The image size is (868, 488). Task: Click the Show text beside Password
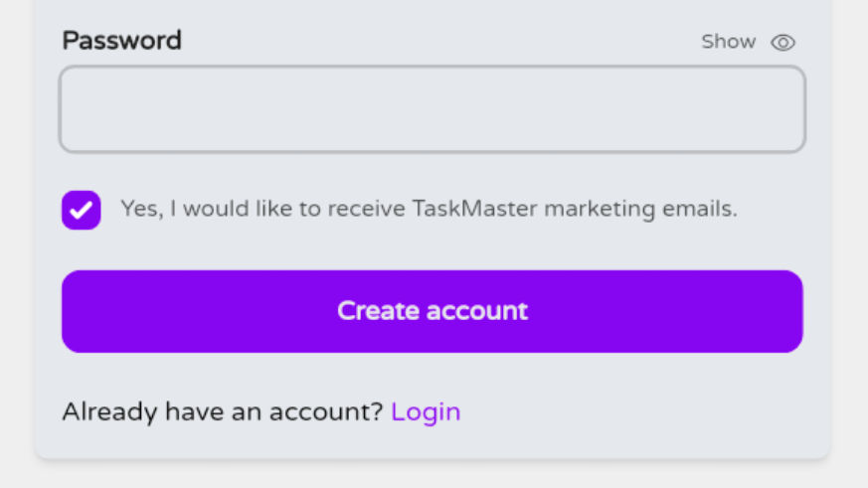pyautogui.click(x=728, y=42)
